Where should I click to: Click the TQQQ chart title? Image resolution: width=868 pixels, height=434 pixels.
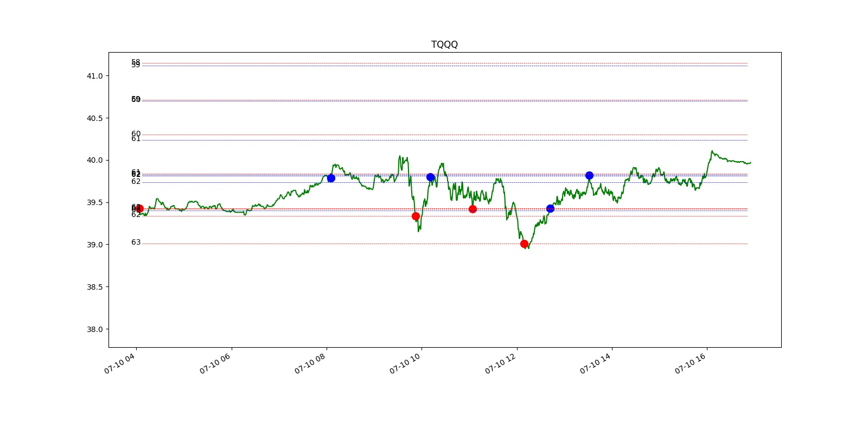(x=444, y=44)
